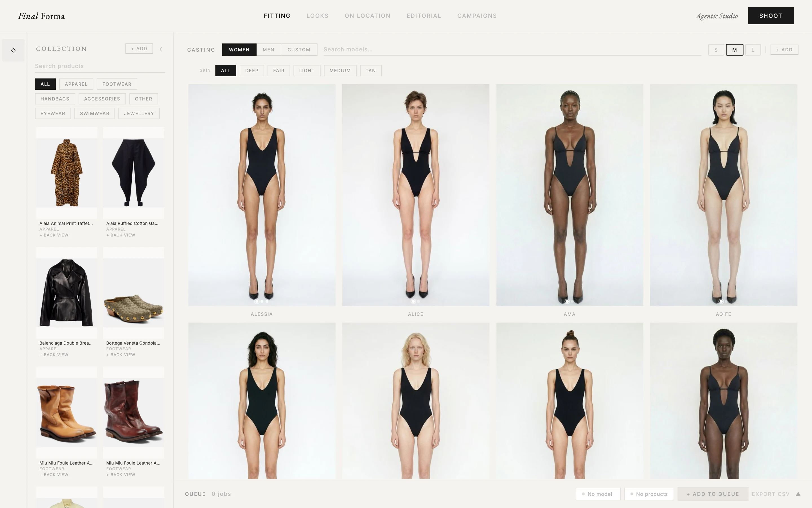Select the Bottega Veneta Gondola clogs
This screenshot has width=812, height=508.
[134, 293]
